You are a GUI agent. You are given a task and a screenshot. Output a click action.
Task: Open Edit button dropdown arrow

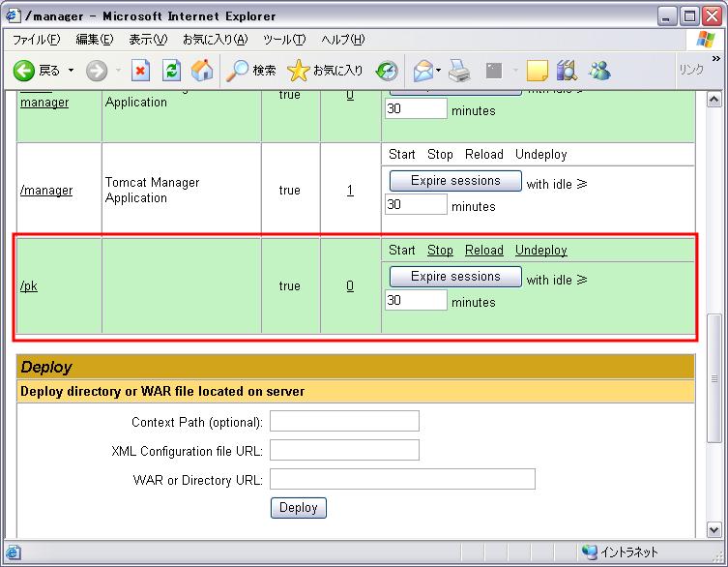pos(515,71)
